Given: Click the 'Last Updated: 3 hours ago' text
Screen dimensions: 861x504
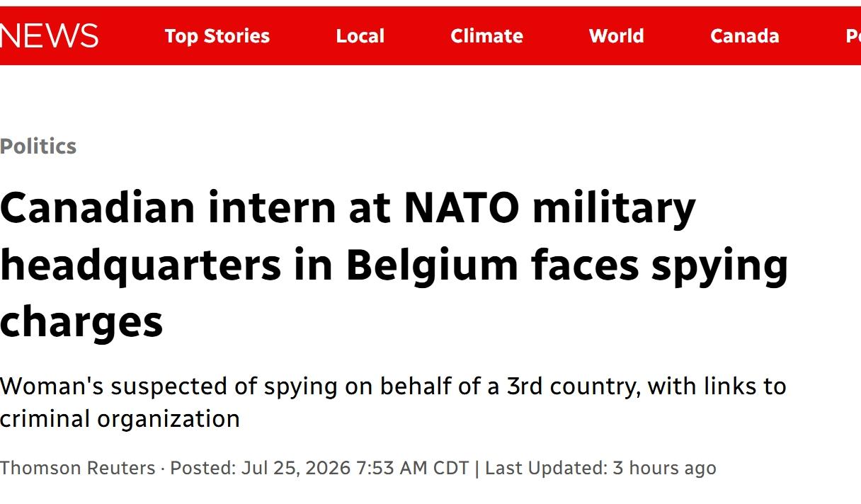Looking at the screenshot, I should tap(600, 468).
